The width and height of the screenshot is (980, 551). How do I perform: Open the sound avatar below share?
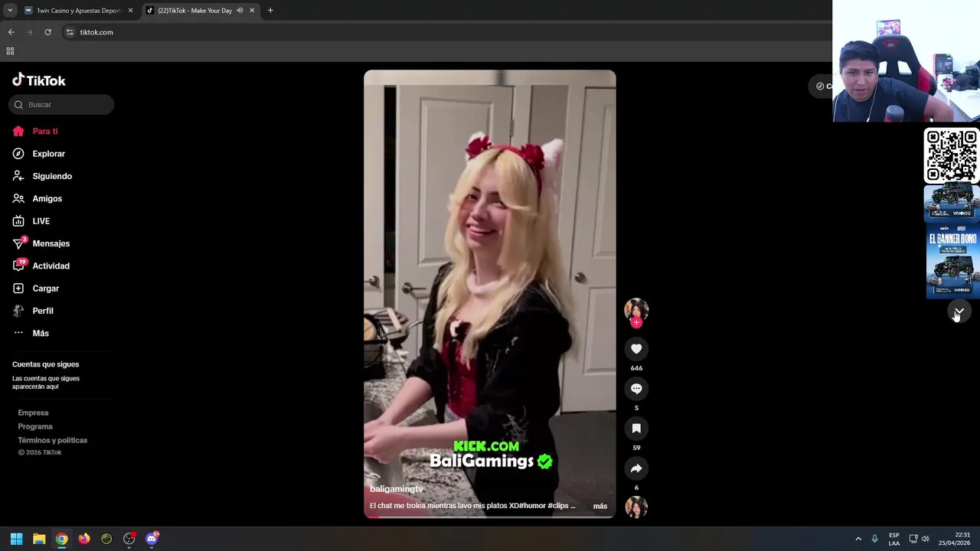(x=636, y=507)
